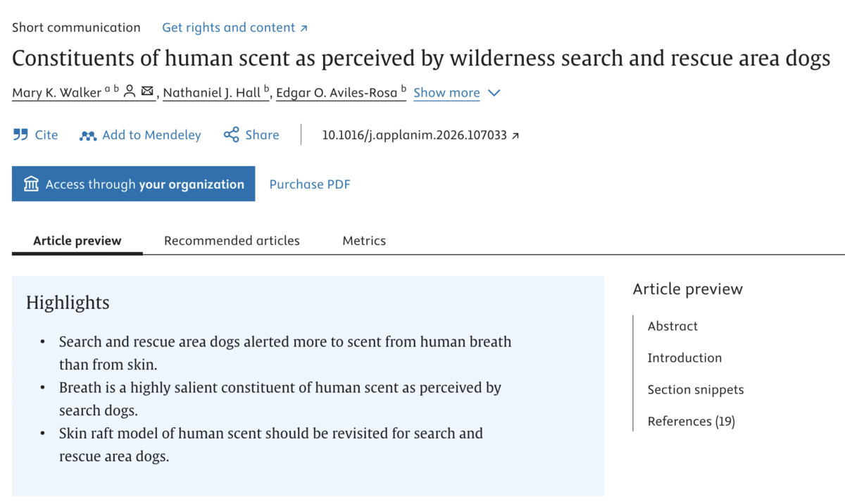Click the Mendeley logo icon
Viewport: 845px width, 504px height.
coord(88,135)
